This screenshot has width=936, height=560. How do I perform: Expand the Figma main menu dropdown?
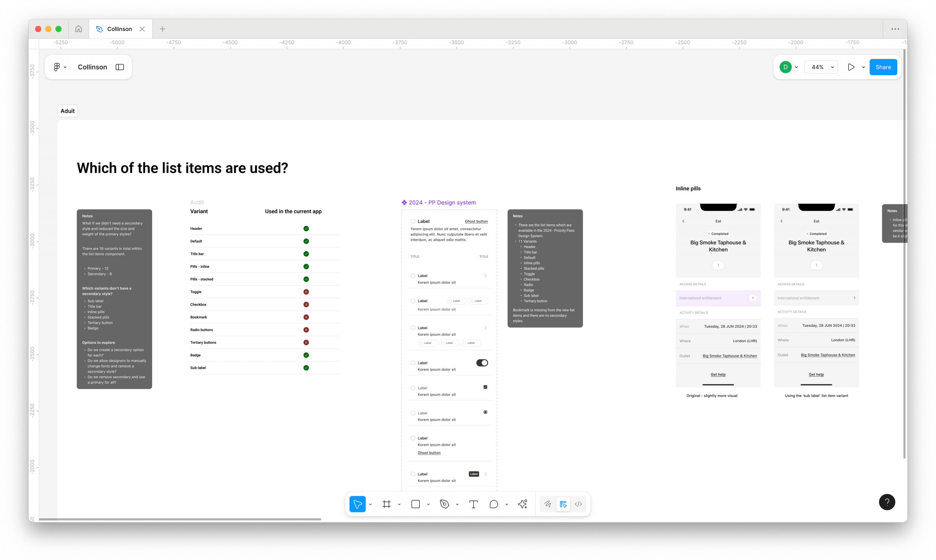click(x=60, y=67)
